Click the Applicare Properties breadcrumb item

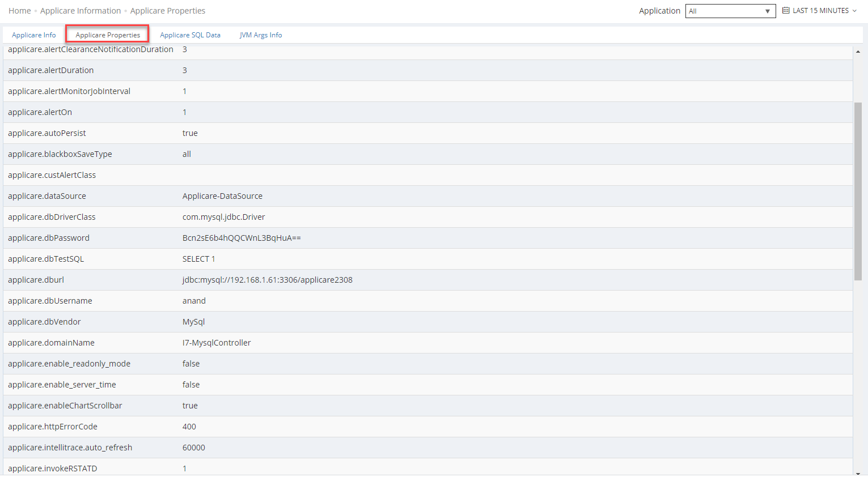pos(168,11)
